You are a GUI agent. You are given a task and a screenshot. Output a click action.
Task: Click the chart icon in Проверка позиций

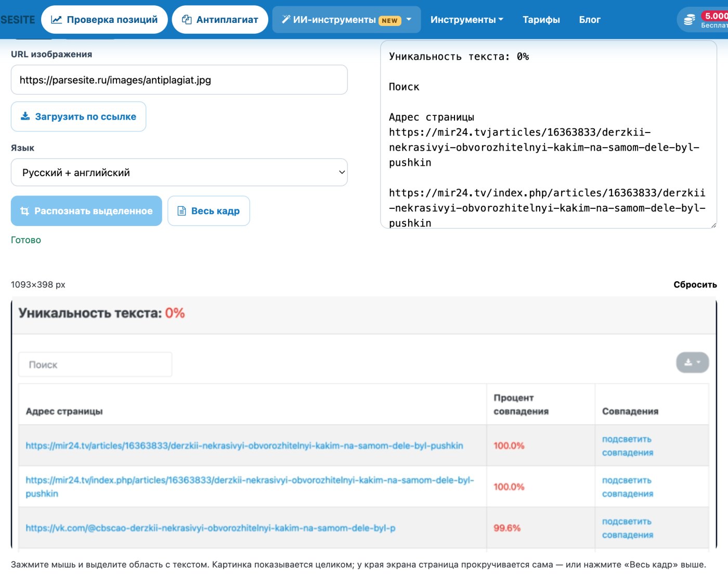(56, 20)
